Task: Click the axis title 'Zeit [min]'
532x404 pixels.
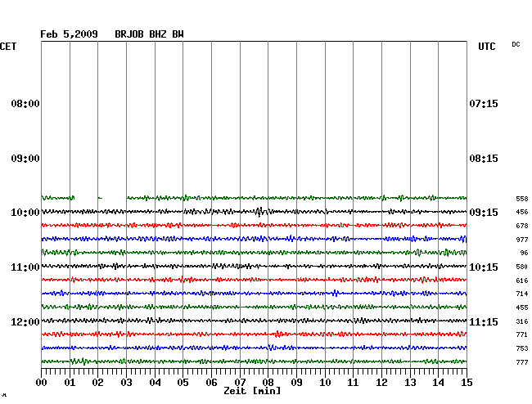Action: pyautogui.click(x=252, y=391)
